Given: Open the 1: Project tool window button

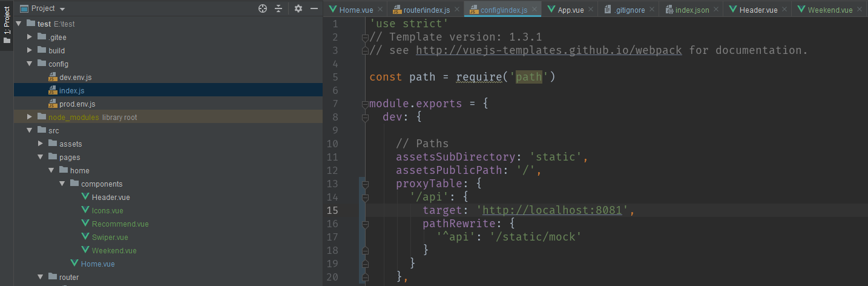Looking at the screenshot, I should (x=7, y=25).
